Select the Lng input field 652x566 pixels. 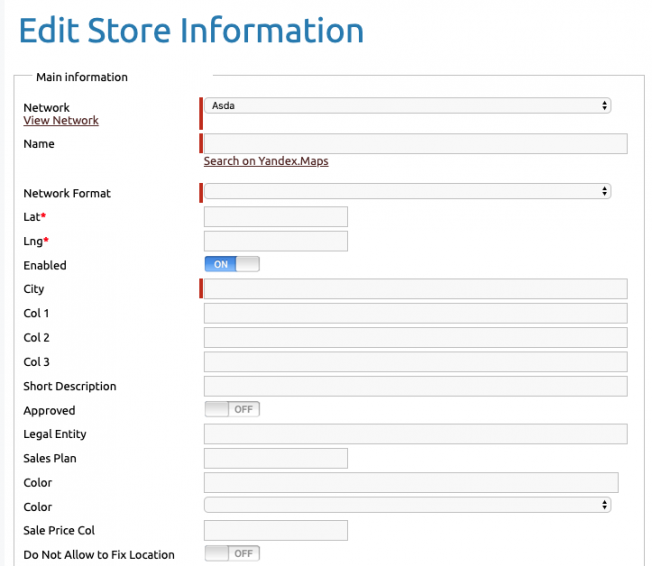click(x=276, y=241)
